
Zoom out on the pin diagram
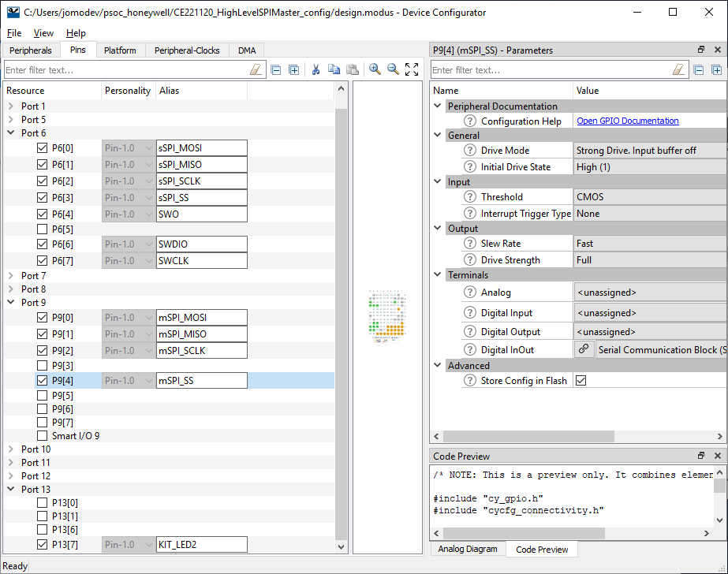tap(393, 69)
